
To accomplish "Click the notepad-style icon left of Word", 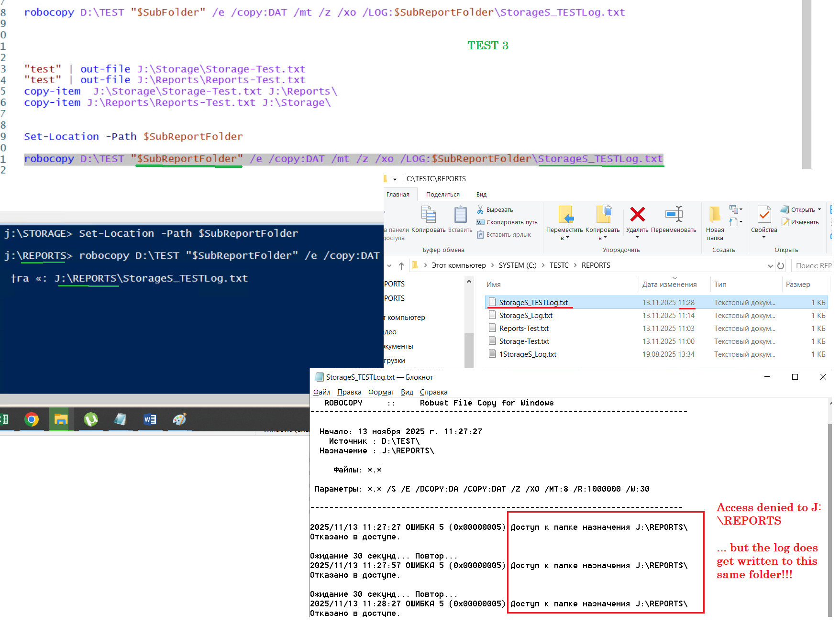I will (120, 420).
